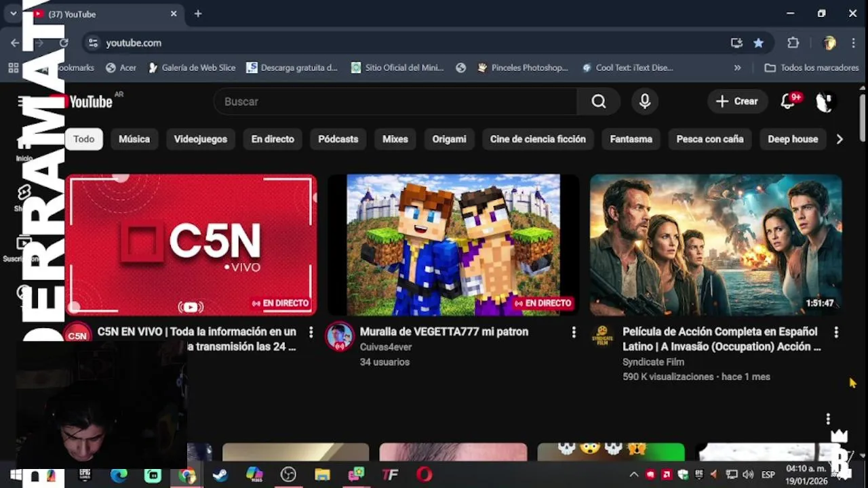Open Steam from the taskbar
The width and height of the screenshot is (868, 488).
(x=220, y=474)
